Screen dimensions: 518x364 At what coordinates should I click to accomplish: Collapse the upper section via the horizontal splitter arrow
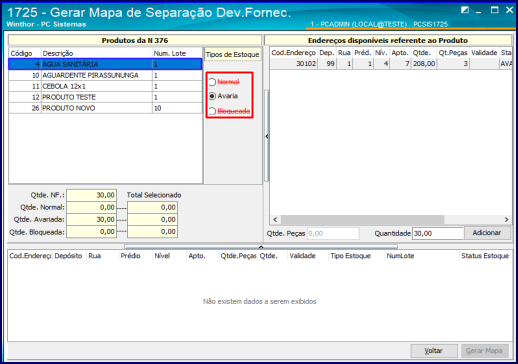261,247
